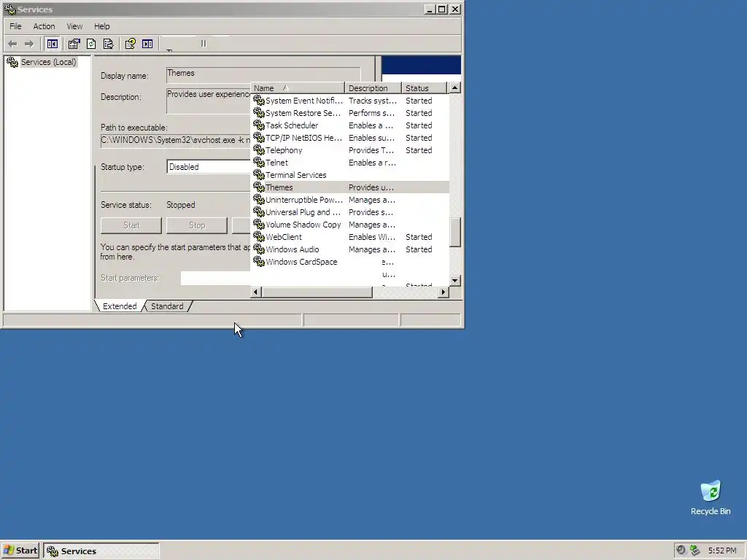This screenshot has width=747, height=560.
Task: Click the Telephony service icon
Action: [259, 150]
